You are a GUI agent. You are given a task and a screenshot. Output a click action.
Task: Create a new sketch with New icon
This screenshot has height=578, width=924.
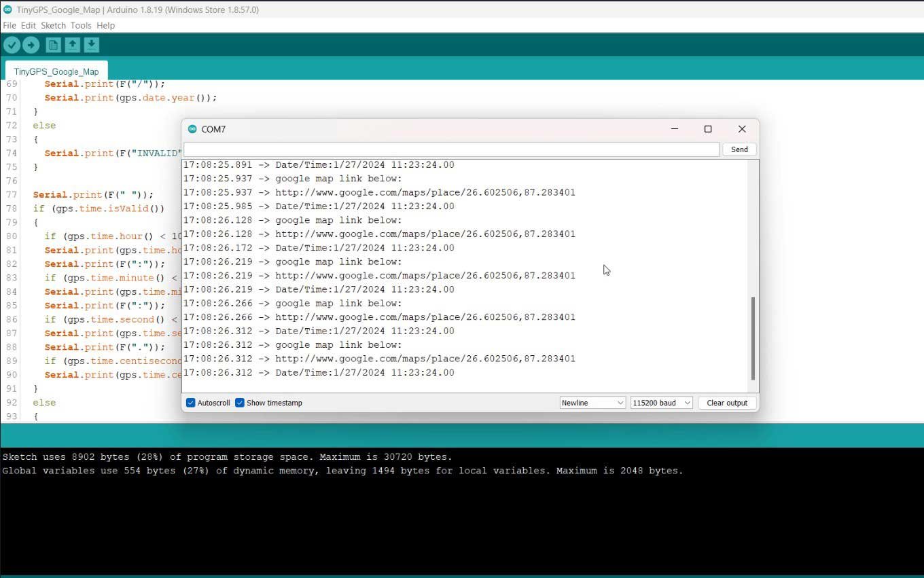[x=53, y=45]
